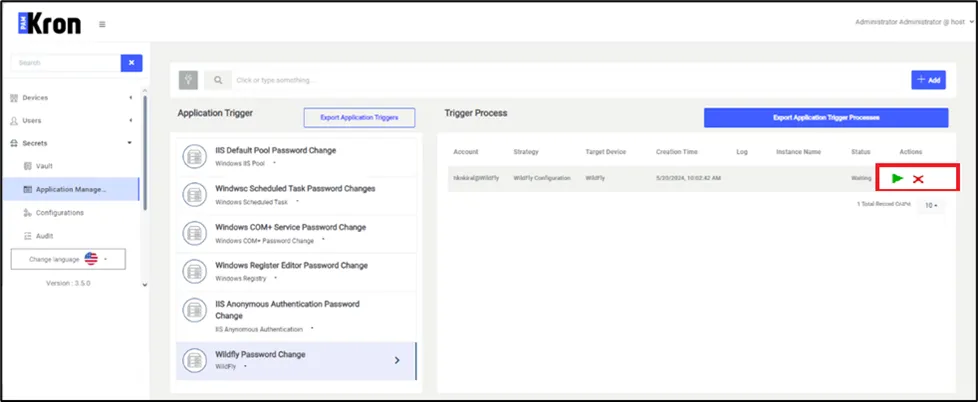The image size is (978, 402).
Task: Click the Devices icon in sidebar
Action: point(14,98)
